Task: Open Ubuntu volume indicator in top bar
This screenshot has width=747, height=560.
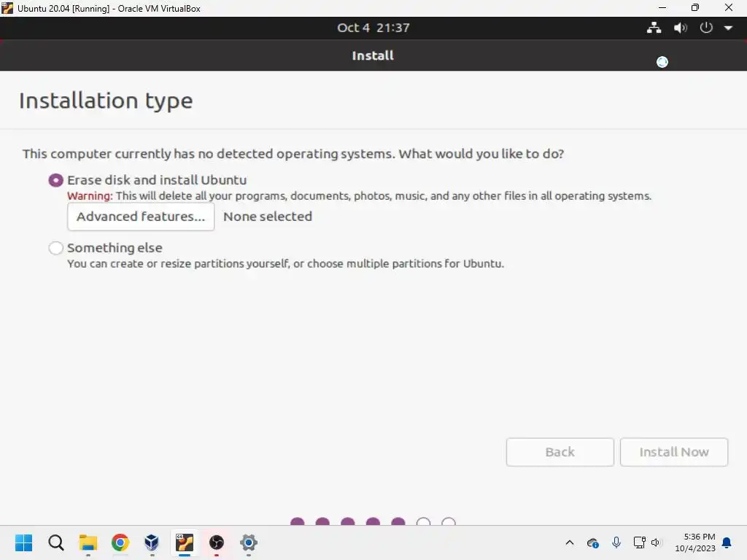Action: click(681, 28)
